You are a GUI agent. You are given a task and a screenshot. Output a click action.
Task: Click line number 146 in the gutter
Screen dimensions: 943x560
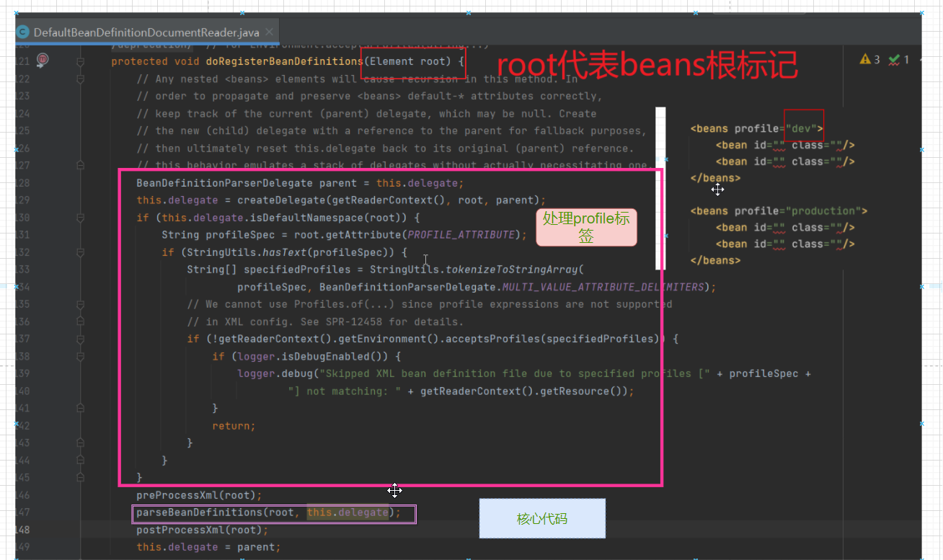pos(22,495)
